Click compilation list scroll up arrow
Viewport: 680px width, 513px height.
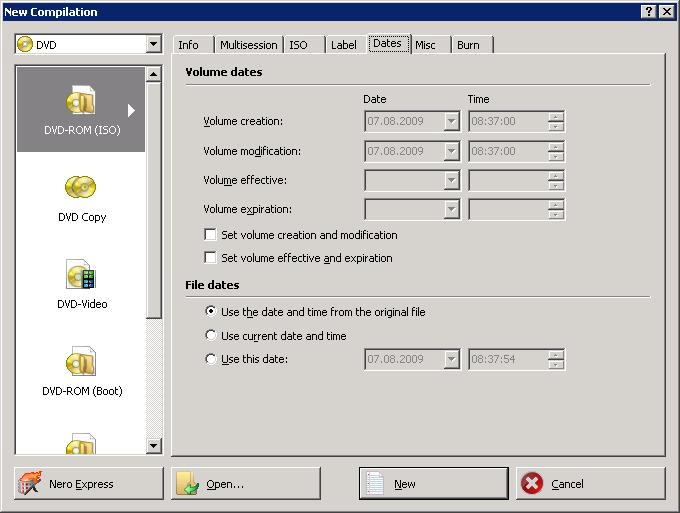tap(154, 74)
